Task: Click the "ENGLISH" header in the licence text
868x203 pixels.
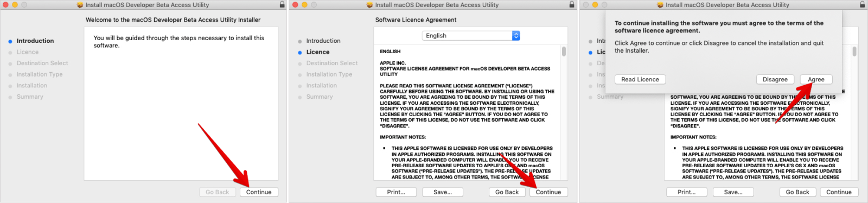Action: click(x=390, y=52)
